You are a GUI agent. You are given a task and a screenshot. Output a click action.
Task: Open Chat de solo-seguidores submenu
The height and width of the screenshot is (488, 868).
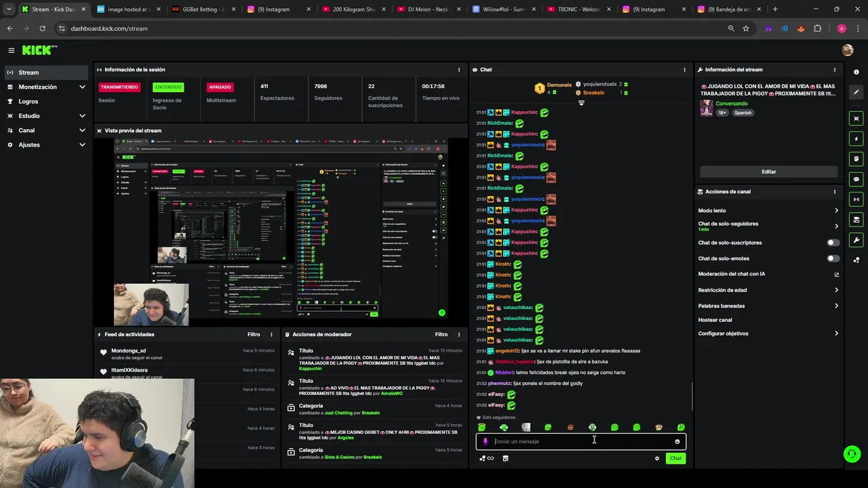tap(768, 226)
